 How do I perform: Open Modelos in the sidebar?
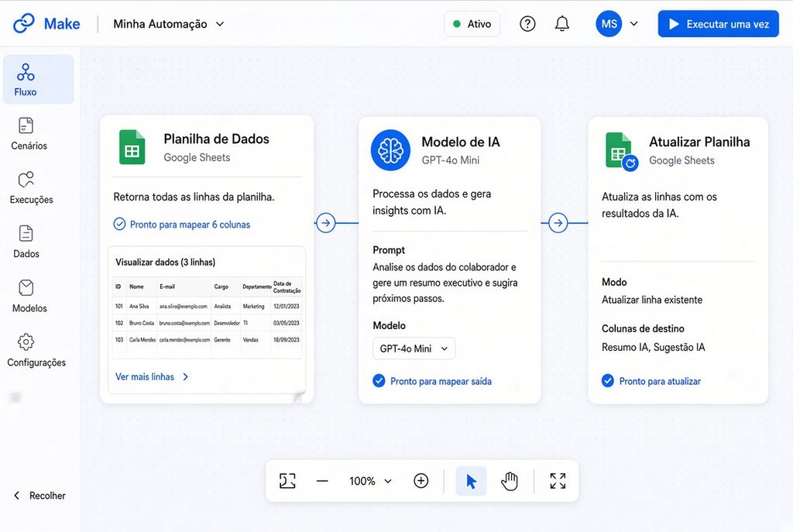[29, 297]
